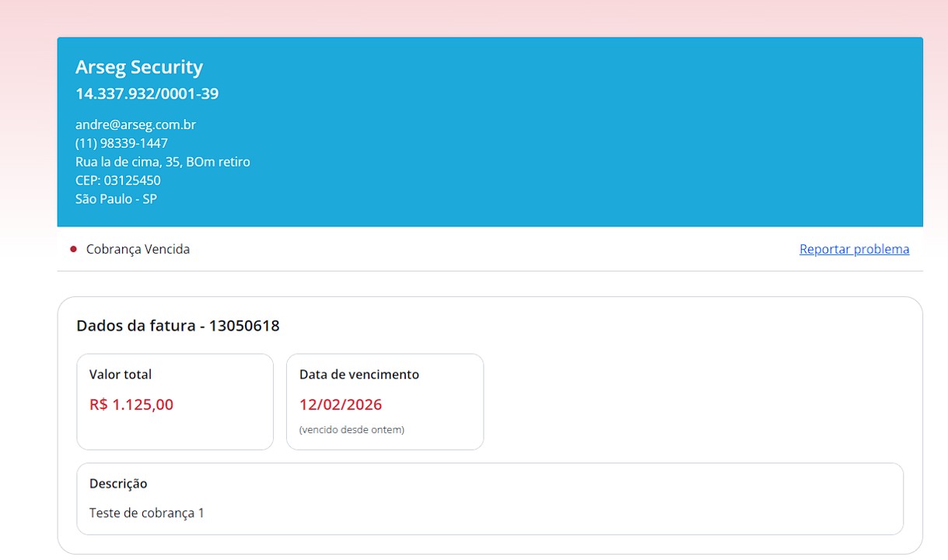This screenshot has width=948, height=560.
Task: Click the vencido desde ontem note
Action: click(352, 429)
